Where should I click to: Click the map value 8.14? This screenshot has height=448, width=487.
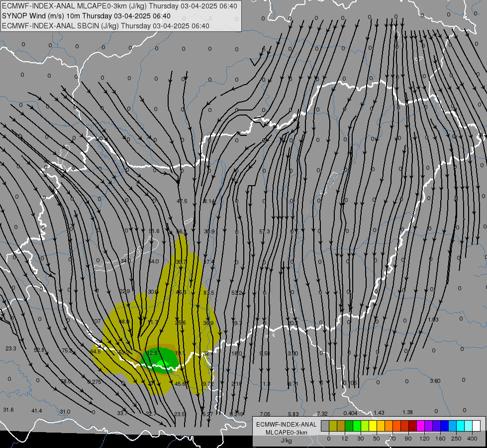[209, 201]
